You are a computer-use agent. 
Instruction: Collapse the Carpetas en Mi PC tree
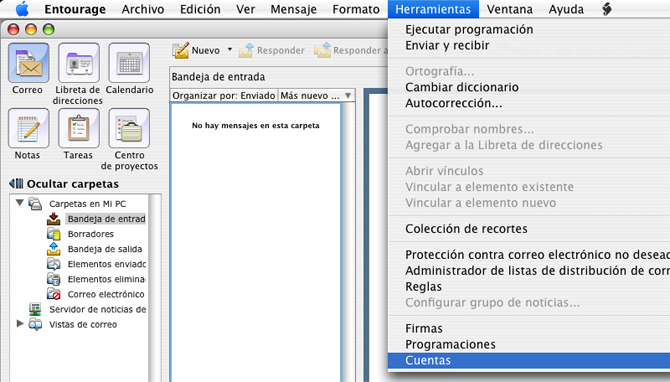click(20, 203)
